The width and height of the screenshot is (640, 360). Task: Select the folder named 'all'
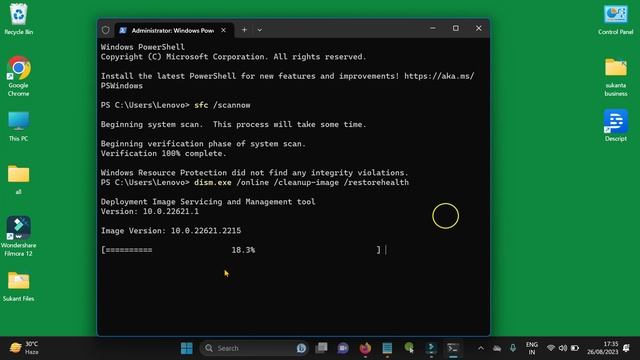pos(18,180)
